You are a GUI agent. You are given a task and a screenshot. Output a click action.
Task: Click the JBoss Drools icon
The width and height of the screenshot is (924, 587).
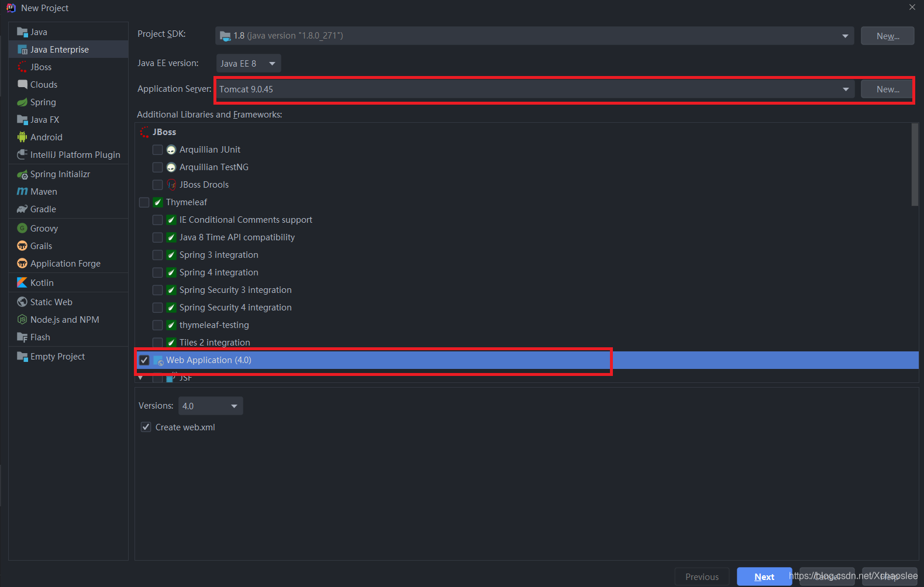click(171, 185)
